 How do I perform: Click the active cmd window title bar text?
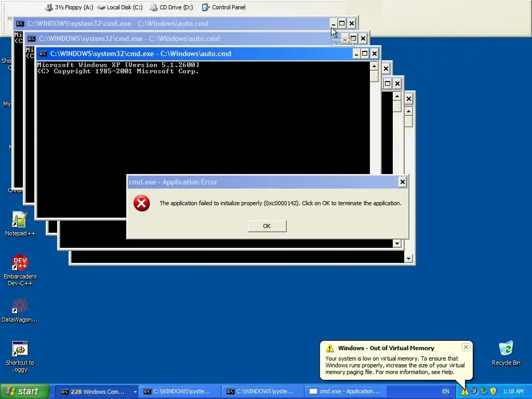[141, 54]
